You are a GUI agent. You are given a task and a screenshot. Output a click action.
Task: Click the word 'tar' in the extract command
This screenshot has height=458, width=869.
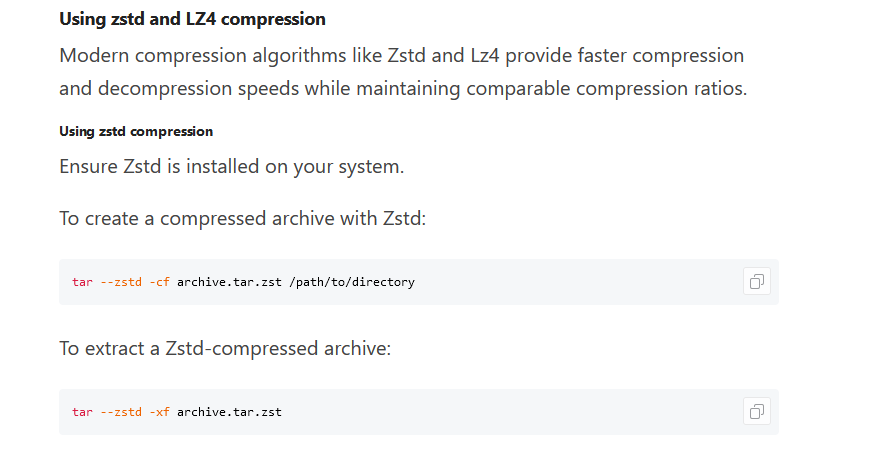82,412
